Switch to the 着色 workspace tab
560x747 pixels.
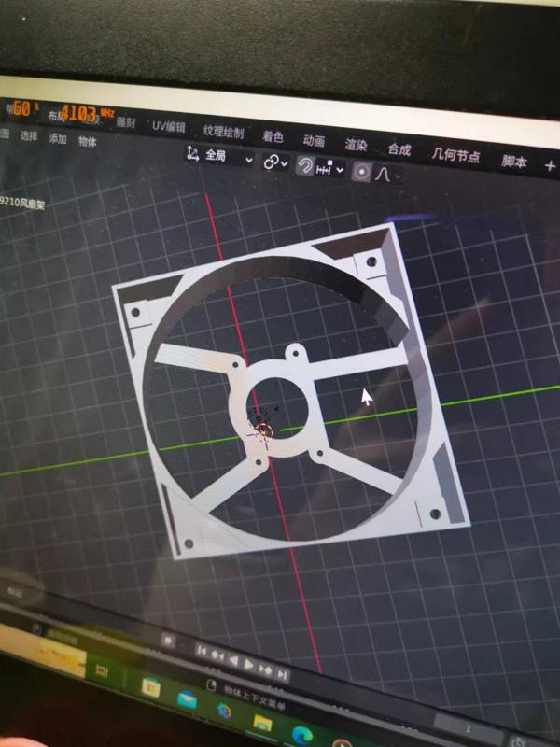(273, 136)
